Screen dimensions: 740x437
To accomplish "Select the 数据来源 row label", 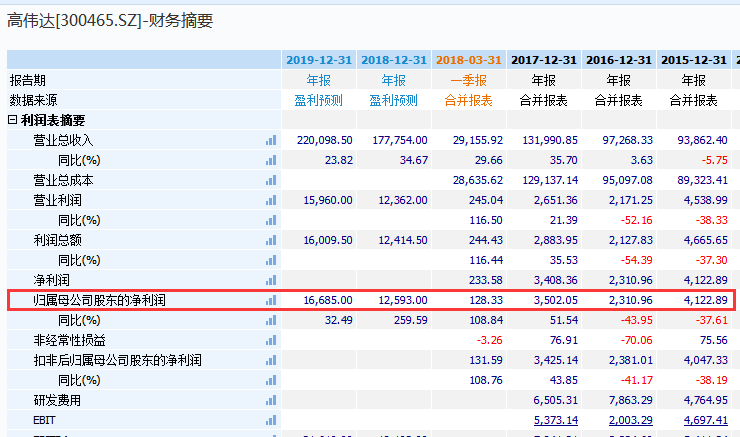I will coord(34,100).
